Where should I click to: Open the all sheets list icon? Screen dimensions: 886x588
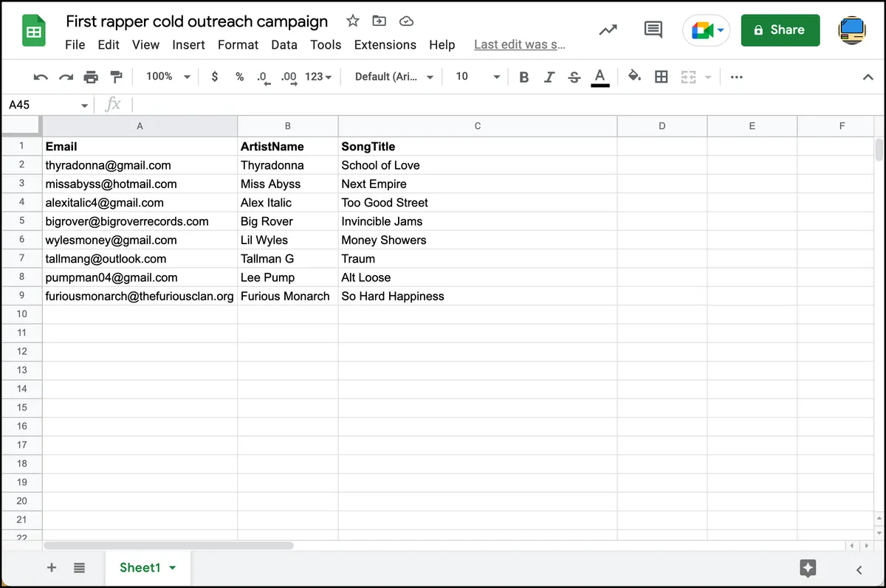coord(80,567)
